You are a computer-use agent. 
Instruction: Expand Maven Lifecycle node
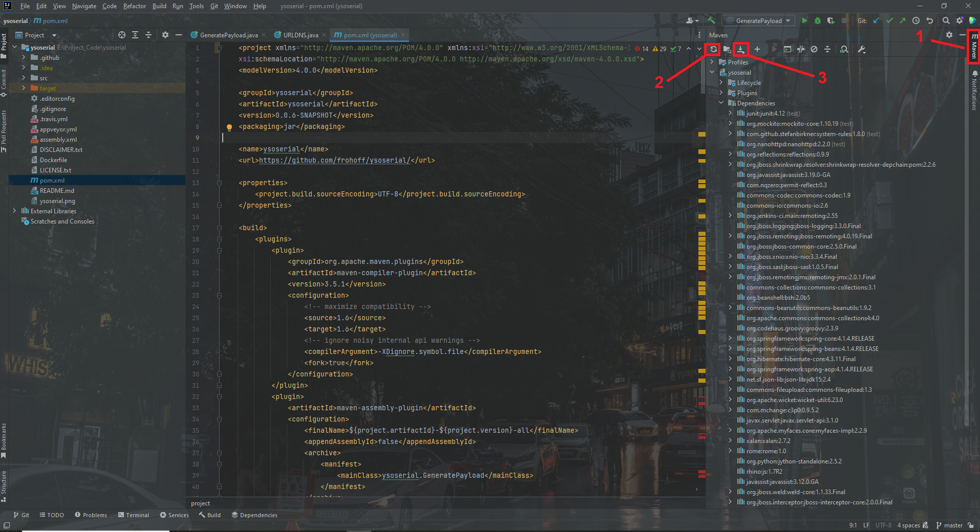(721, 82)
